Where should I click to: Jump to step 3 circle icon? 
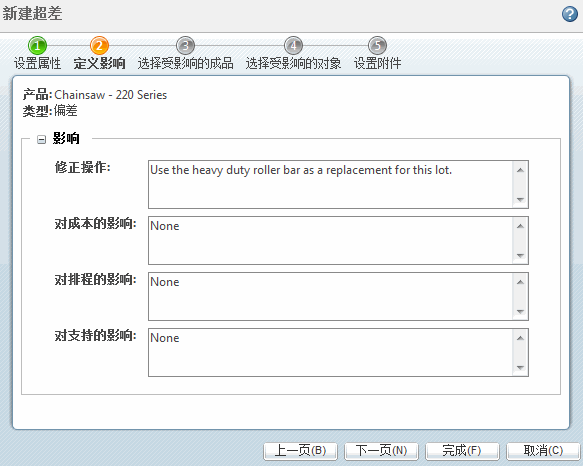click(185, 46)
